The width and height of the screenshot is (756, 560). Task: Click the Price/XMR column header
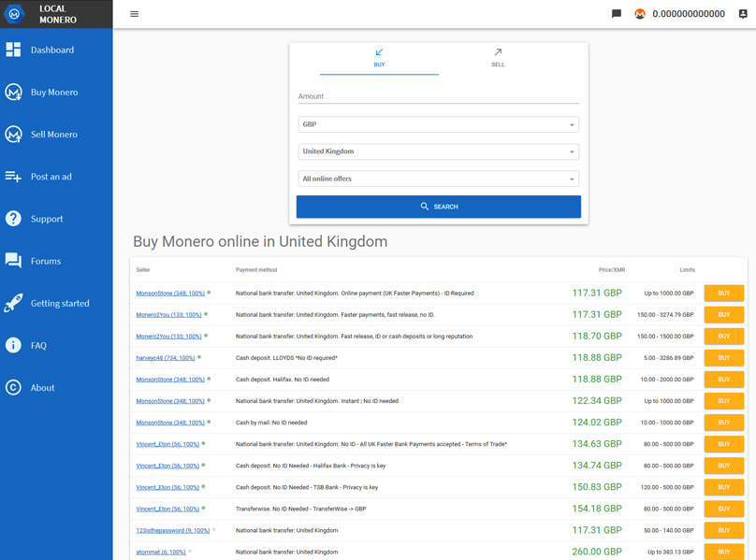coord(612,270)
